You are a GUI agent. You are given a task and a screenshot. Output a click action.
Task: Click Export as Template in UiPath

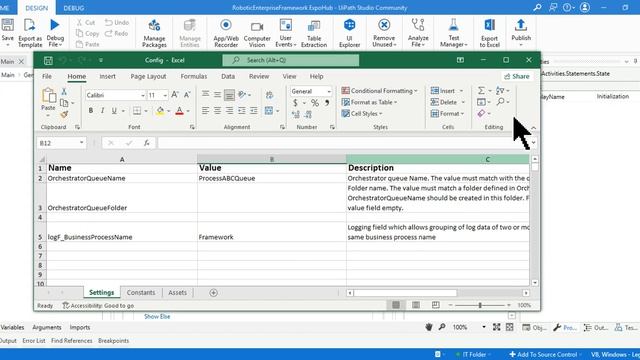tap(30, 33)
